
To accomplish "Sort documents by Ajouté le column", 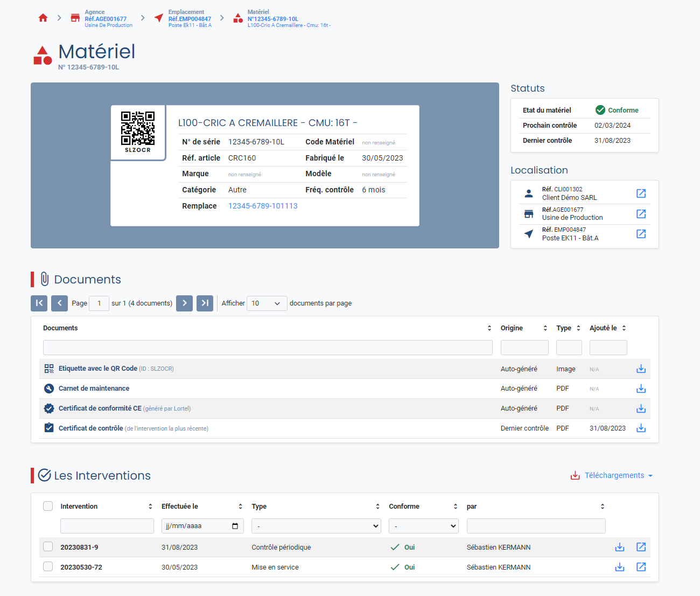I will click(x=624, y=328).
